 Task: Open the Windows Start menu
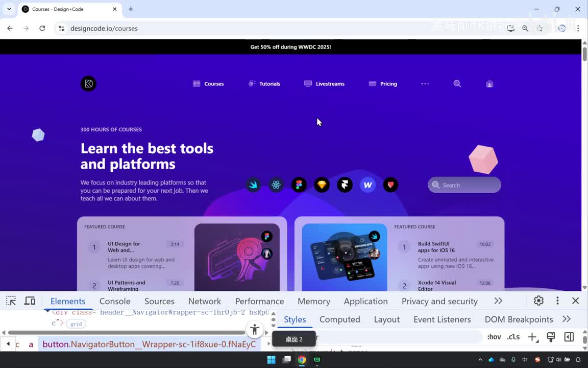point(272,359)
